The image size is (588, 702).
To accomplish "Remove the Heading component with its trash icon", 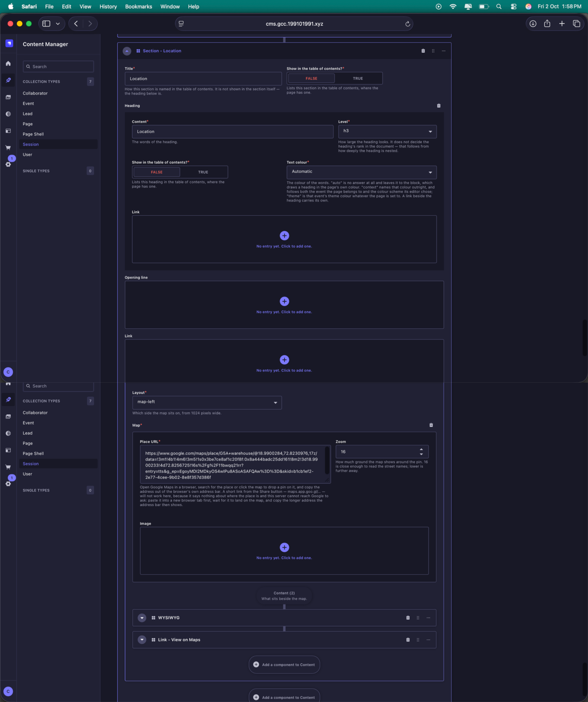I will (439, 106).
